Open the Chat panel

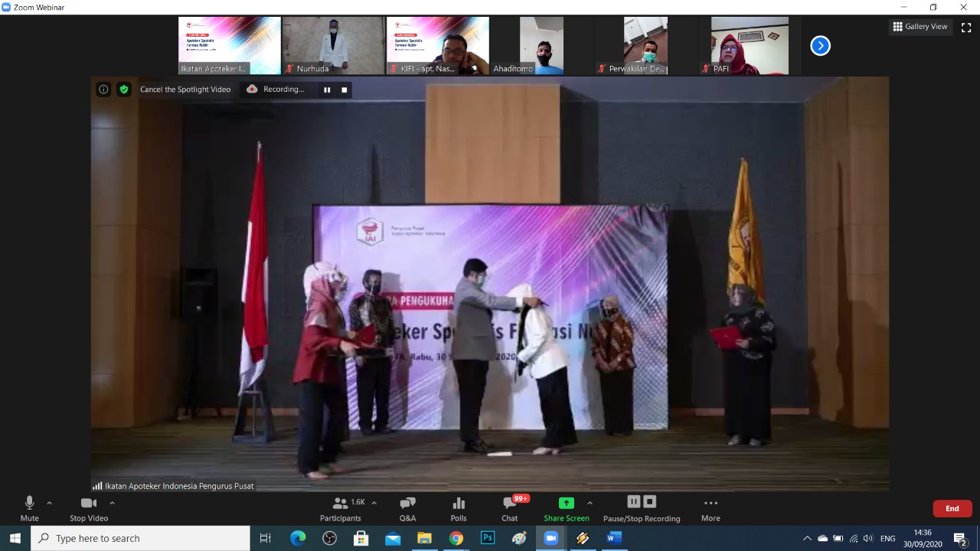(510, 509)
